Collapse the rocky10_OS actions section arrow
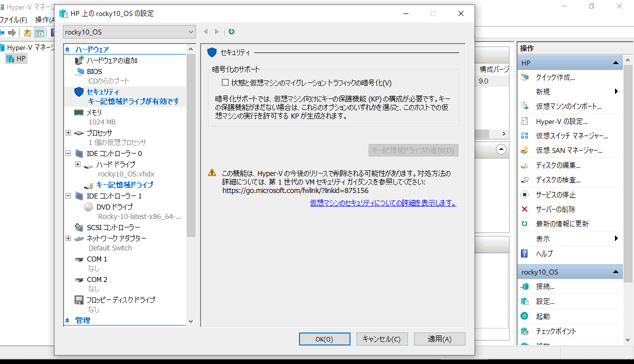Screen dimensions: 634x364 click(616, 272)
